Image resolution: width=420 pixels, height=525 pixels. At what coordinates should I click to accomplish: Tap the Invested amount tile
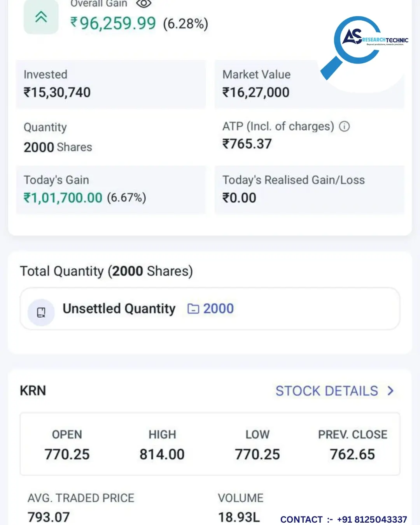(x=111, y=84)
